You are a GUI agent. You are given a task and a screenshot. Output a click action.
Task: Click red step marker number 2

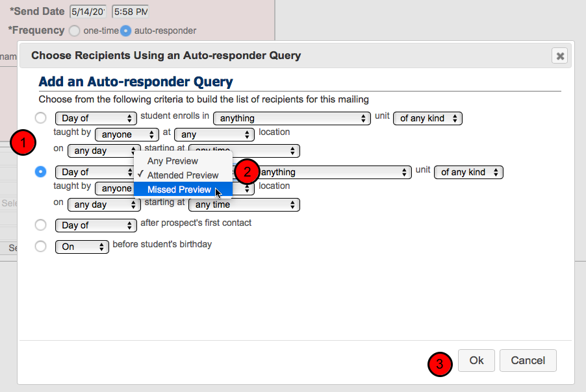coord(247,172)
